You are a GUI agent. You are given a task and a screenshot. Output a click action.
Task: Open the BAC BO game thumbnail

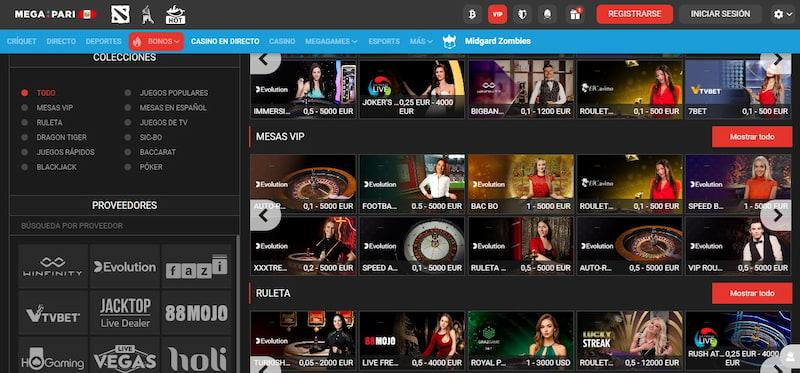click(x=521, y=184)
